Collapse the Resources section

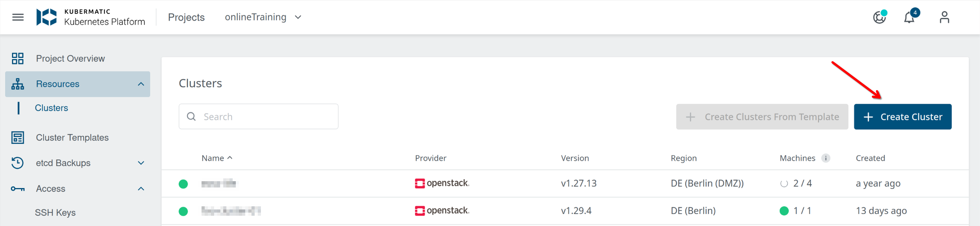(141, 84)
